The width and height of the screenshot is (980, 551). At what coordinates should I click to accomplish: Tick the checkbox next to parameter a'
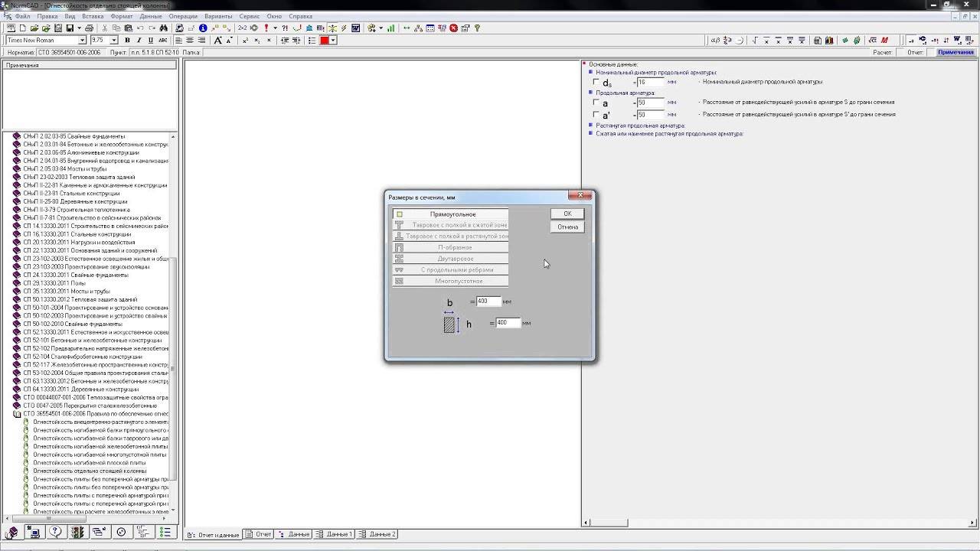click(596, 115)
